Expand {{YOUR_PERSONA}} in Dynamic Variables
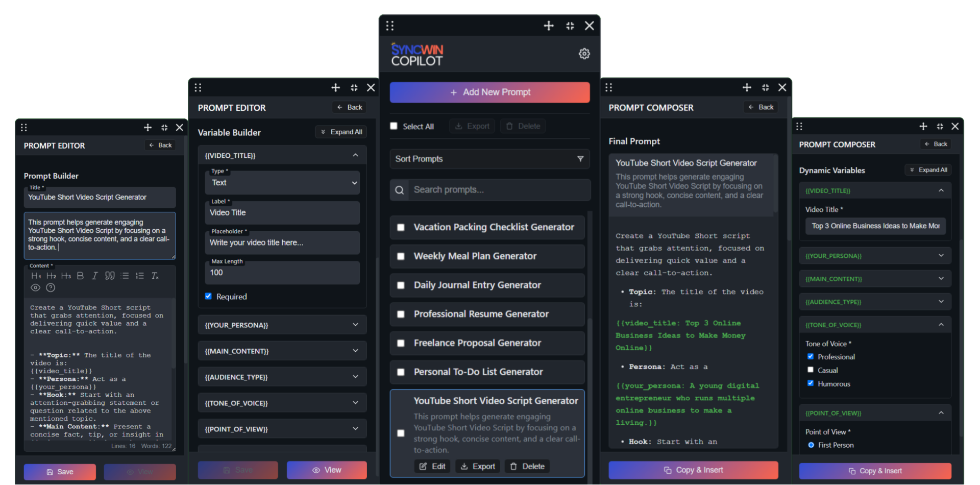This screenshot has height=485, width=980. (875, 256)
